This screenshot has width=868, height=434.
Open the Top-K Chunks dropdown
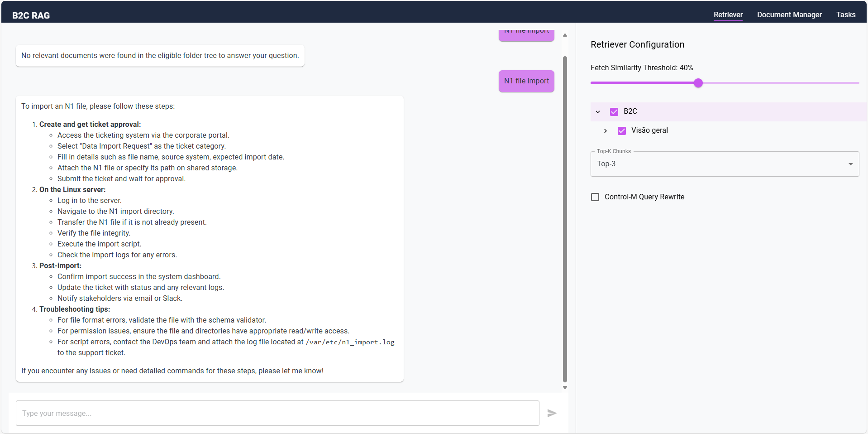tap(725, 164)
